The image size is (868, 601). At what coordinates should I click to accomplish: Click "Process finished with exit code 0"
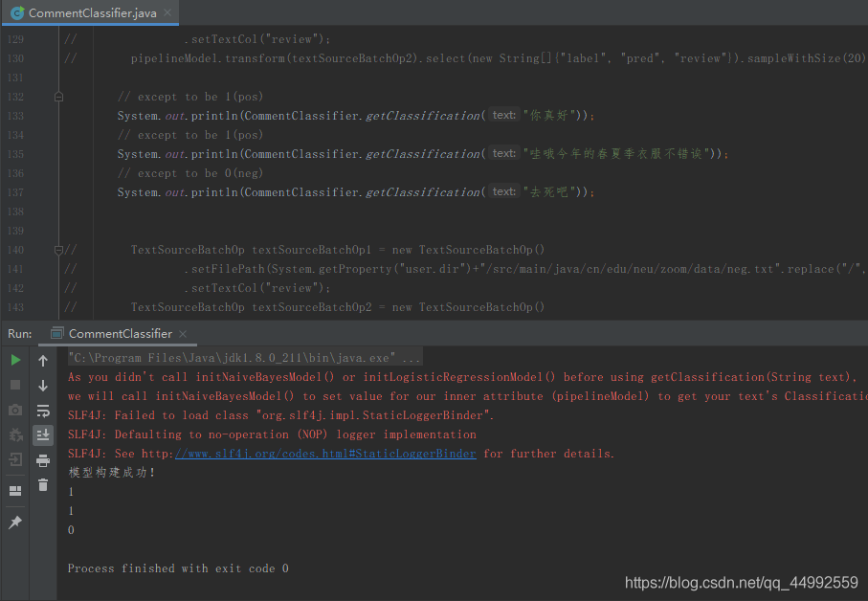coord(178,568)
